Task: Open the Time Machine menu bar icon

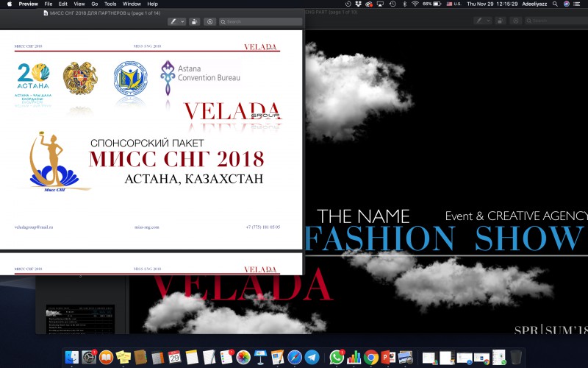Action: [x=392, y=4]
